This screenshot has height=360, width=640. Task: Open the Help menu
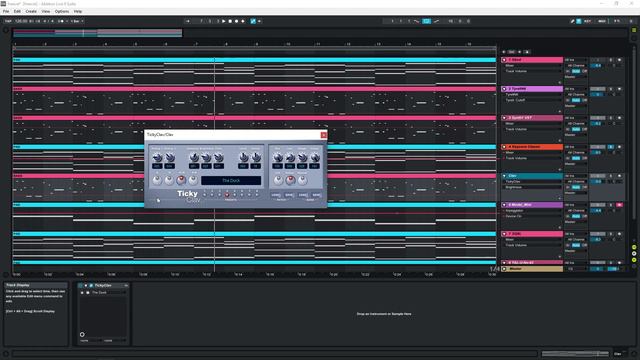[x=78, y=11]
